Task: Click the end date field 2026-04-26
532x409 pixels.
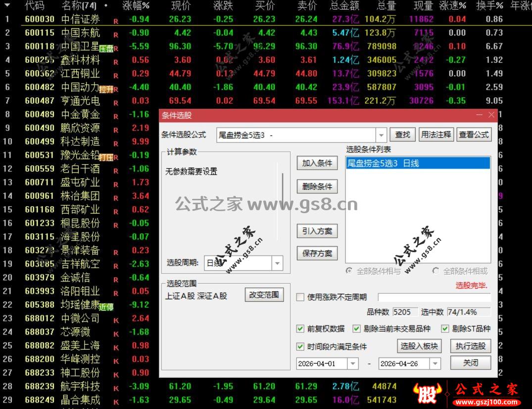Action: [x=404, y=364]
